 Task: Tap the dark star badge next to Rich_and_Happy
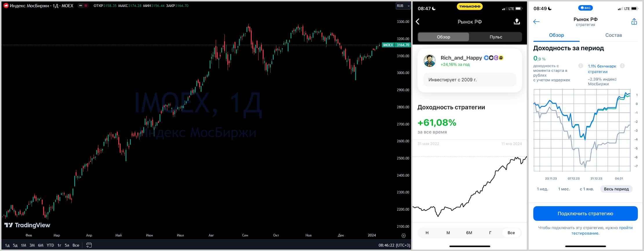coord(491,58)
